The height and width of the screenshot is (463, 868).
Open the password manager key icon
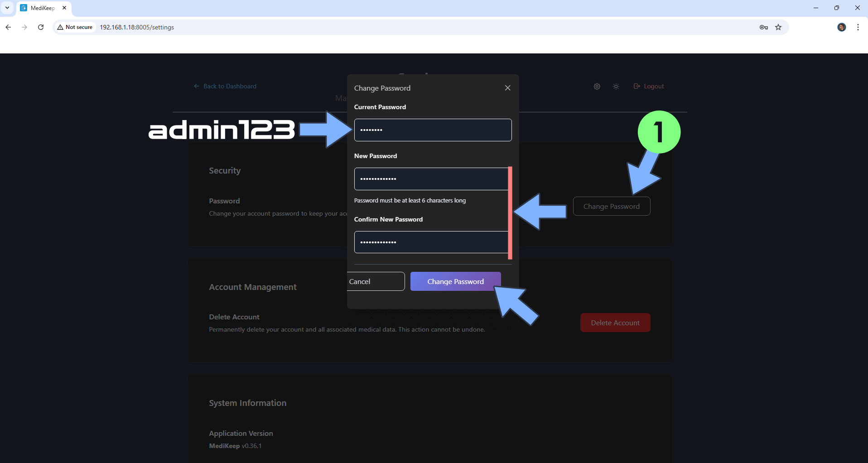click(763, 27)
